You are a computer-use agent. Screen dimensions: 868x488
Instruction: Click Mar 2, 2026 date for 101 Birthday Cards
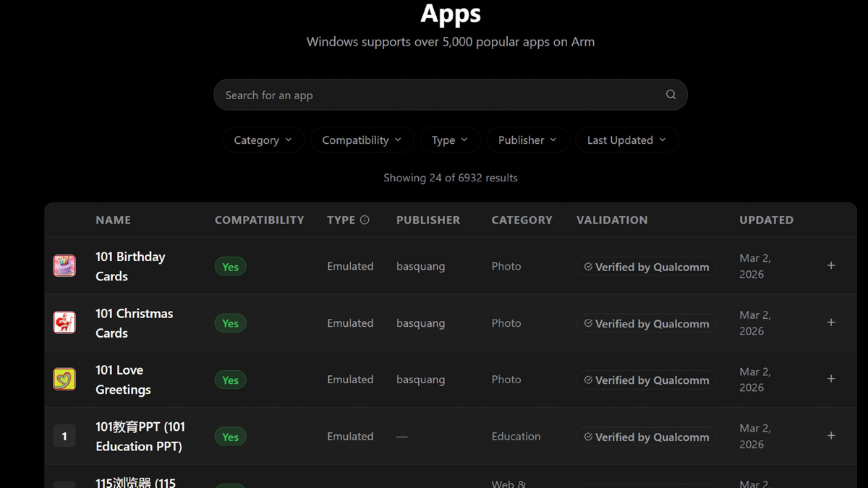[x=755, y=266]
